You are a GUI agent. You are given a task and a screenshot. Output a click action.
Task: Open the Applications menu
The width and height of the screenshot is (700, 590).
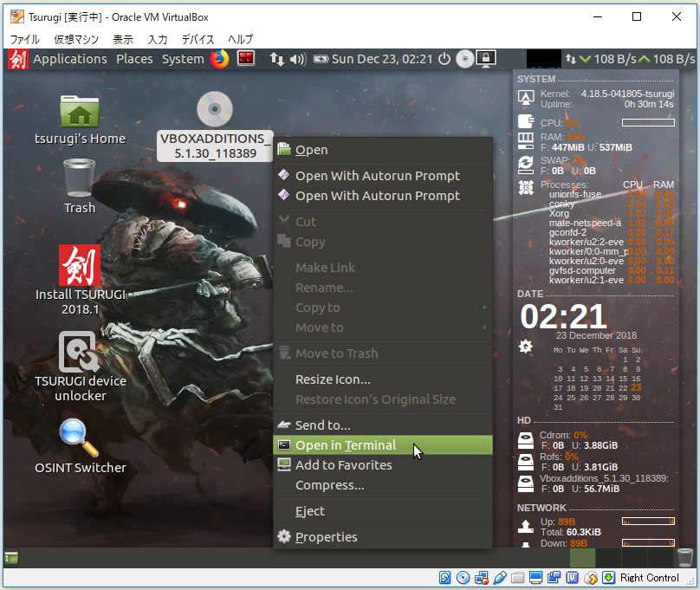coord(70,59)
